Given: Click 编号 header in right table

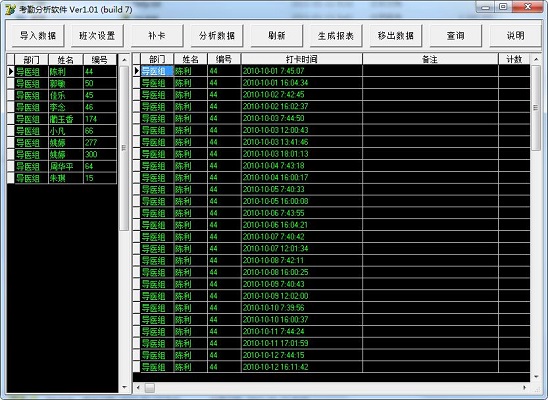Looking at the screenshot, I should coord(224,59).
